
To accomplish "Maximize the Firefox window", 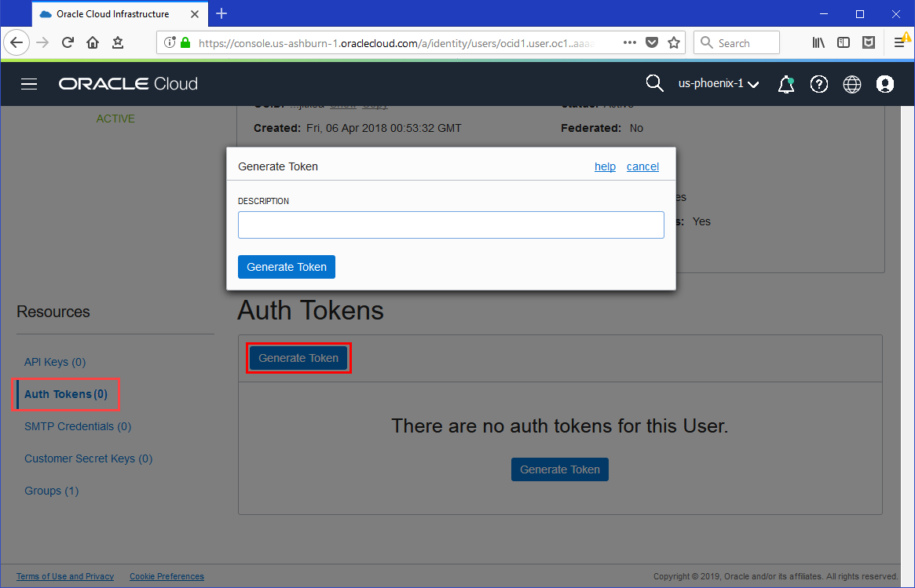I will (x=859, y=14).
